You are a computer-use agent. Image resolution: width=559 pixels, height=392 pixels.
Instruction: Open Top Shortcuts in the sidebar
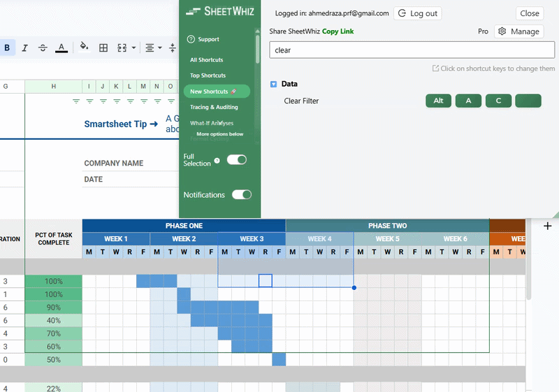coord(208,75)
